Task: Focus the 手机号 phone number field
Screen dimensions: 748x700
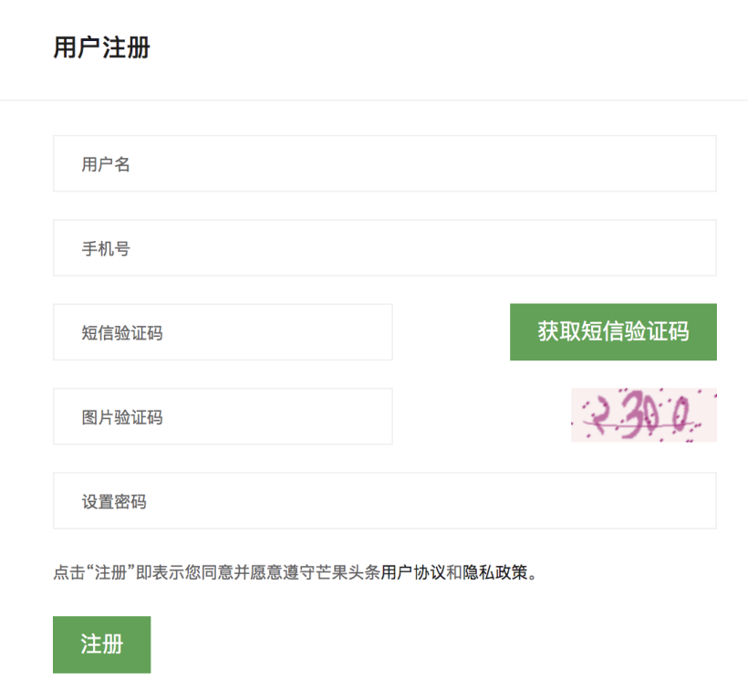Action: coord(385,247)
